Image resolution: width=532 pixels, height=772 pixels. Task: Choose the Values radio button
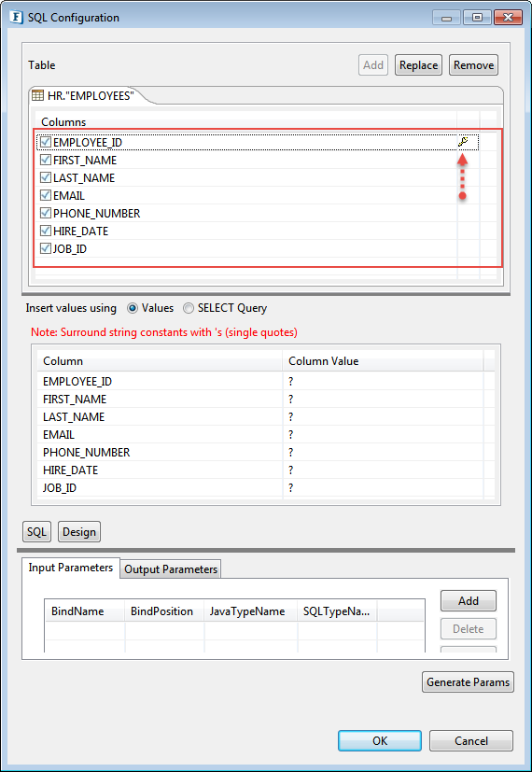pyautogui.click(x=133, y=308)
